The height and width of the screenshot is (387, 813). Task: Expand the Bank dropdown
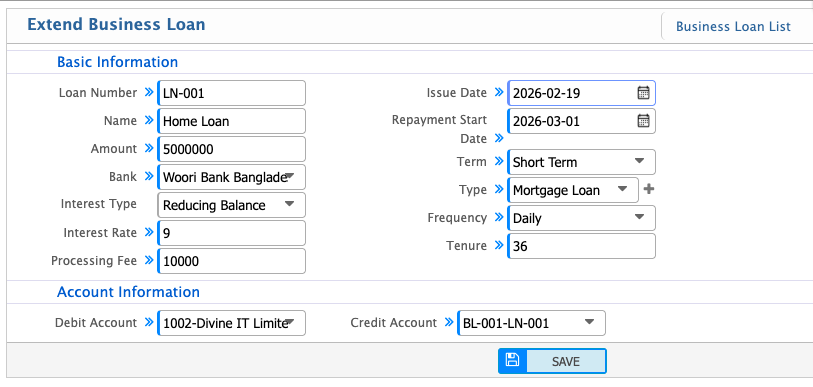[x=231, y=177]
